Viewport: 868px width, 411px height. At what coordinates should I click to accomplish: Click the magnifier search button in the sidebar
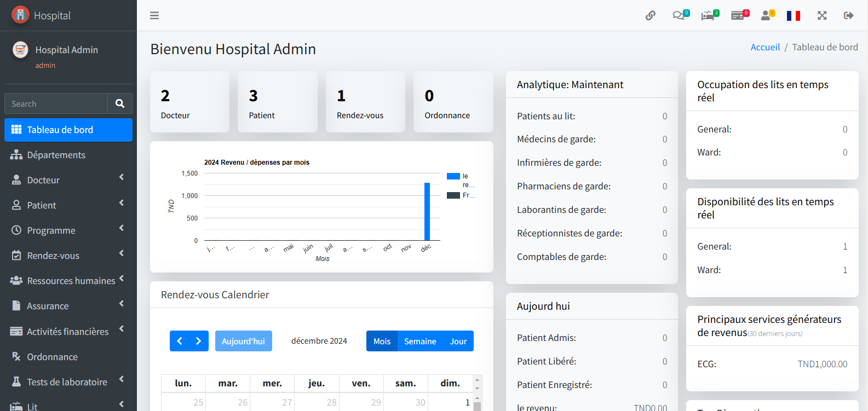(120, 103)
